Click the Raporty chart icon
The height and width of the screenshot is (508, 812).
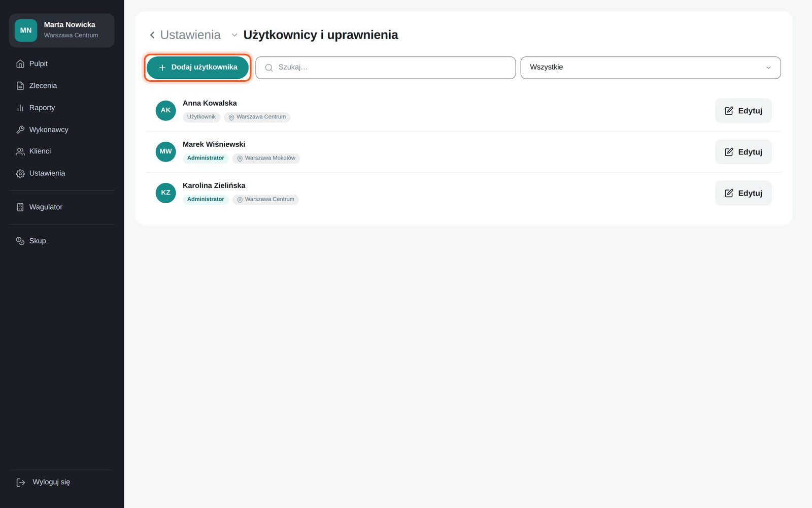coord(20,108)
